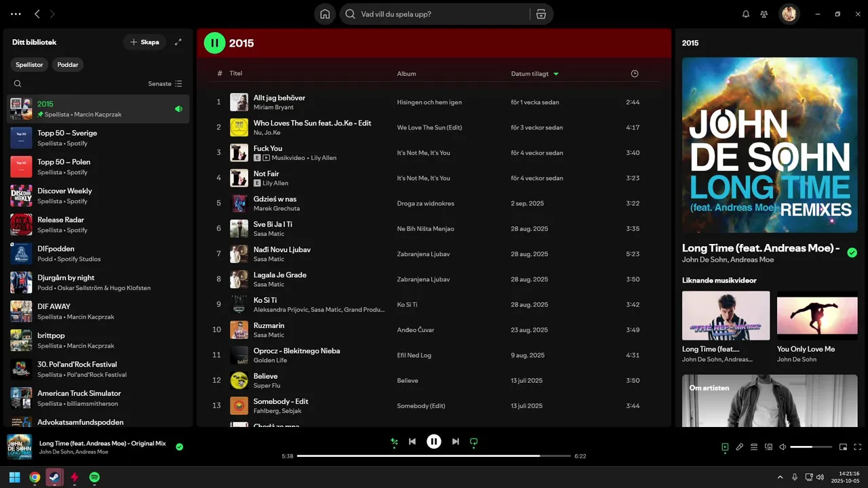Screen dimensions: 868x488
Task: Open Connect to a device icon
Action: click(x=769, y=447)
